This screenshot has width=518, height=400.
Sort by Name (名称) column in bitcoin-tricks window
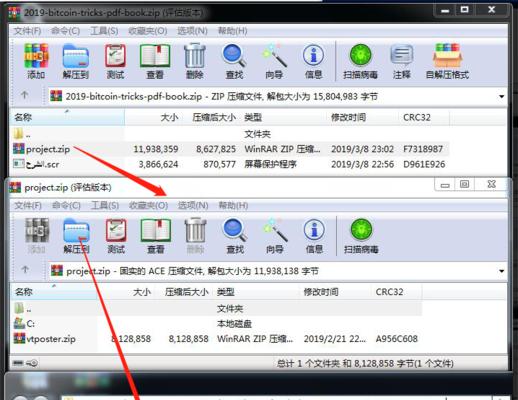[x=68, y=117]
